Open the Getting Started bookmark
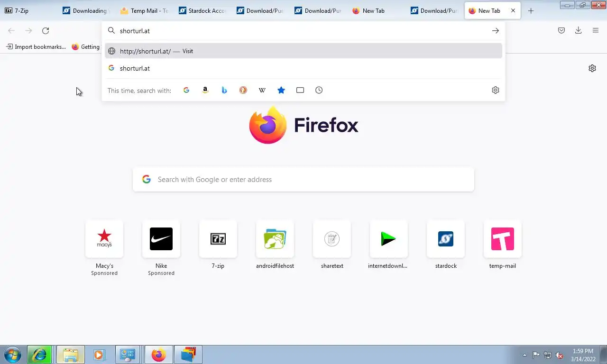The image size is (607, 364). (x=86, y=47)
